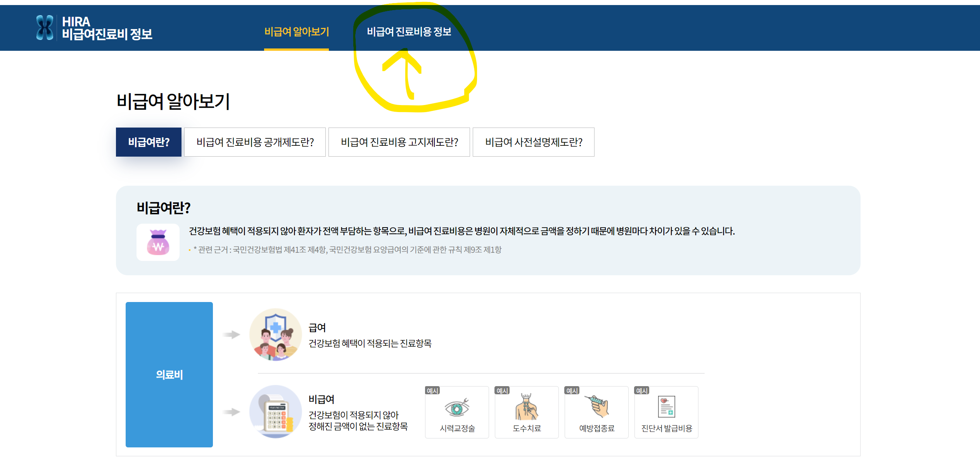Click the spine icon for 도수치료

(527, 407)
